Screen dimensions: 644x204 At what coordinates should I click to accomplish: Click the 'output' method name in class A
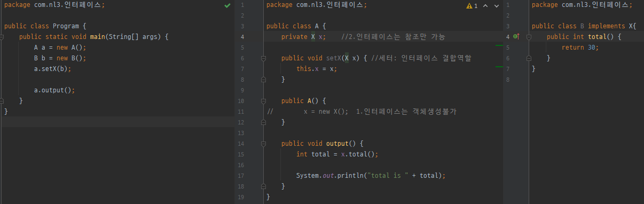[x=337, y=144]
